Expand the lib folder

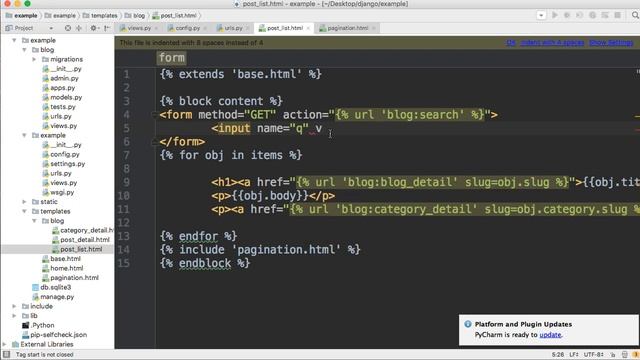tap(14, 316)
